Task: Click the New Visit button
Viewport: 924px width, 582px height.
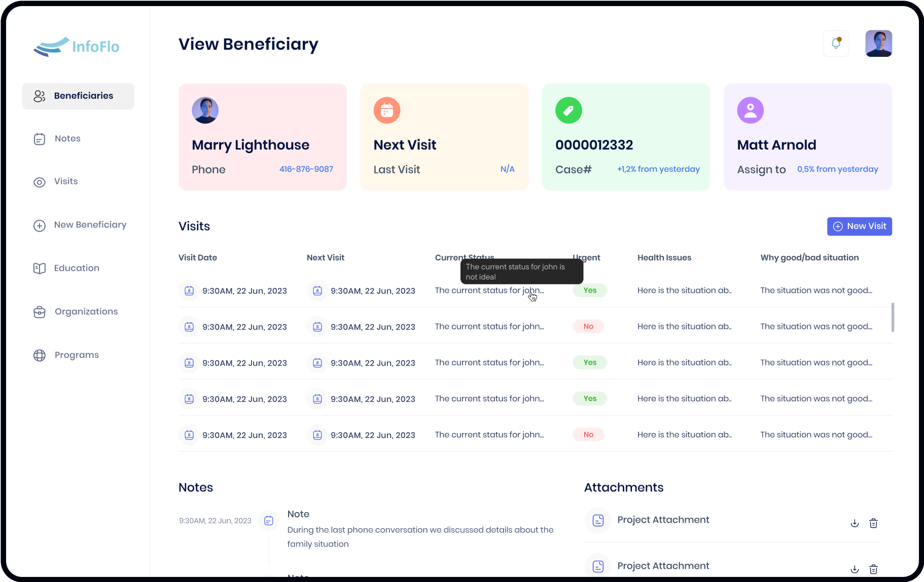Action: (859, 226)
